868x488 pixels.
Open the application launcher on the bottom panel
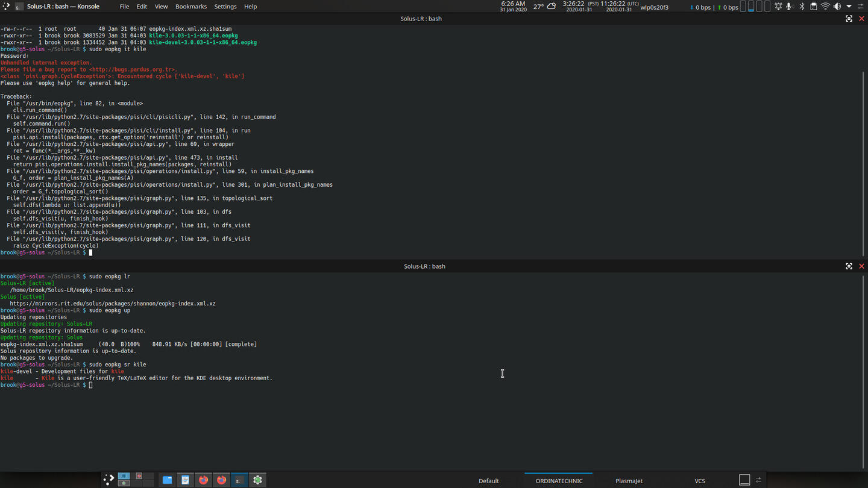click(x=108, y=480)
